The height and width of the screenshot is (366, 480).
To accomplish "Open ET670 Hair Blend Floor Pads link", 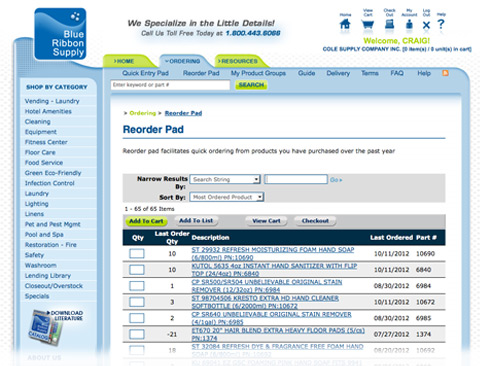I will [x=278, y=334].
